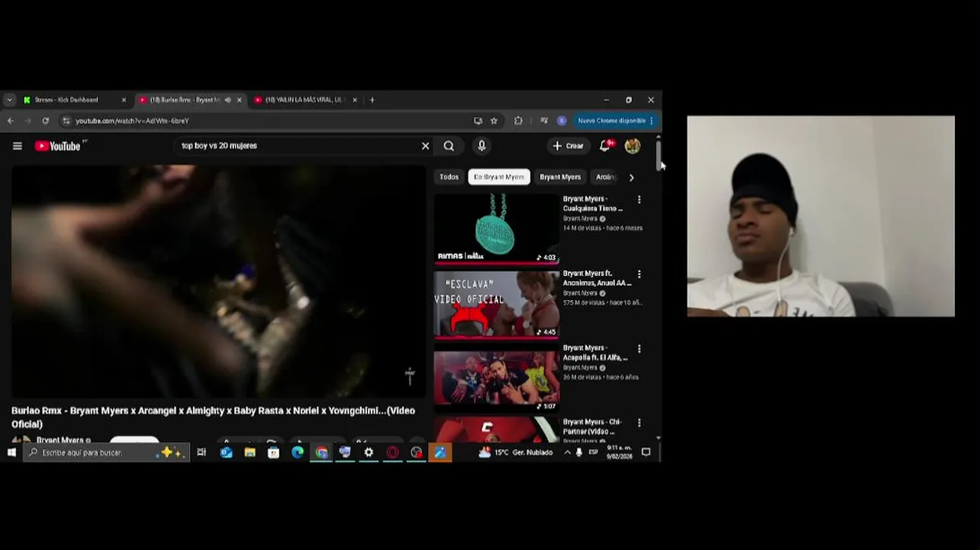Click the YouTube search magnifier button
Screen dimensions: 980x550
click(x=449, y=146)
